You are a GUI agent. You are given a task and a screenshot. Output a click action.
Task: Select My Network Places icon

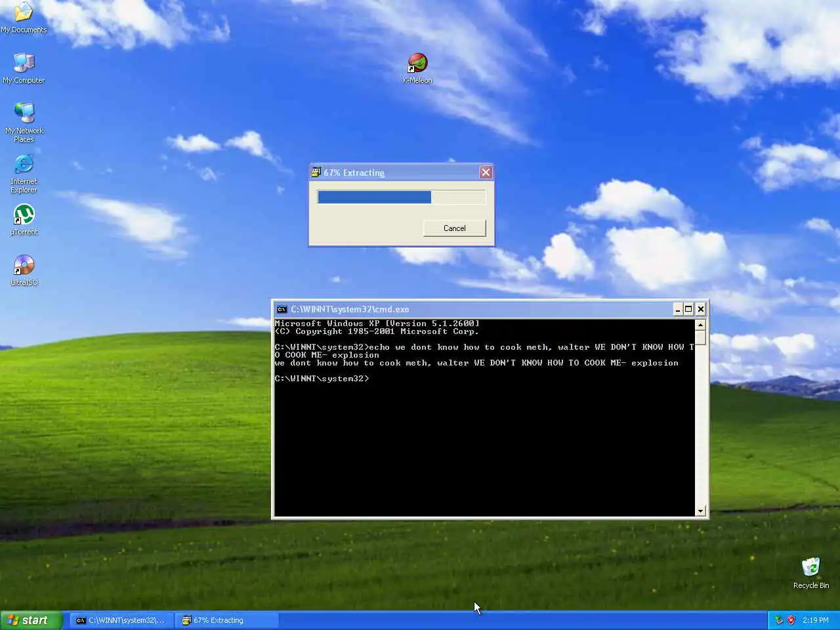(x=24, y=122)
